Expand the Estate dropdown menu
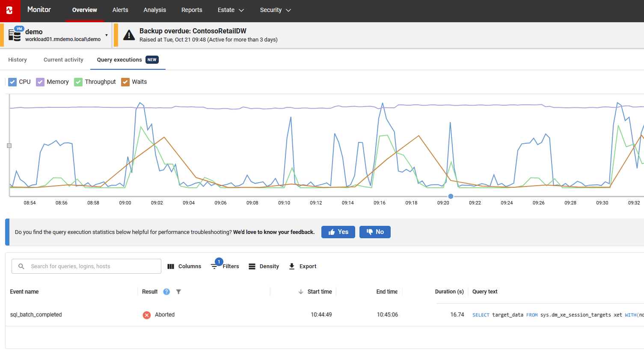The image size is (644, 355). coord(231,10)
